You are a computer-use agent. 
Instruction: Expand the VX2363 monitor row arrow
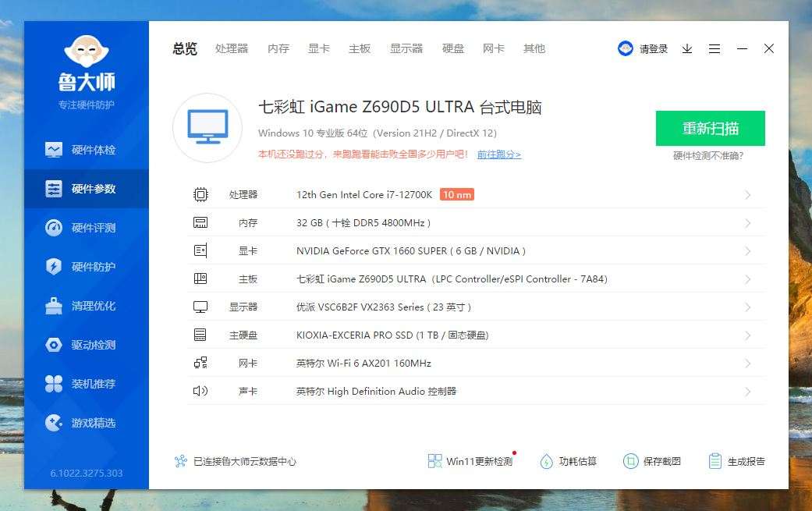point(748,307)
